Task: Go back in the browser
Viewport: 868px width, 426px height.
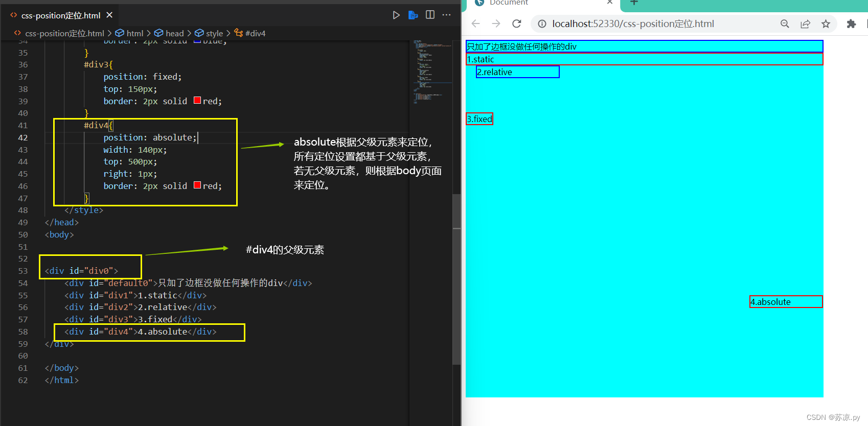Action: 476,23
